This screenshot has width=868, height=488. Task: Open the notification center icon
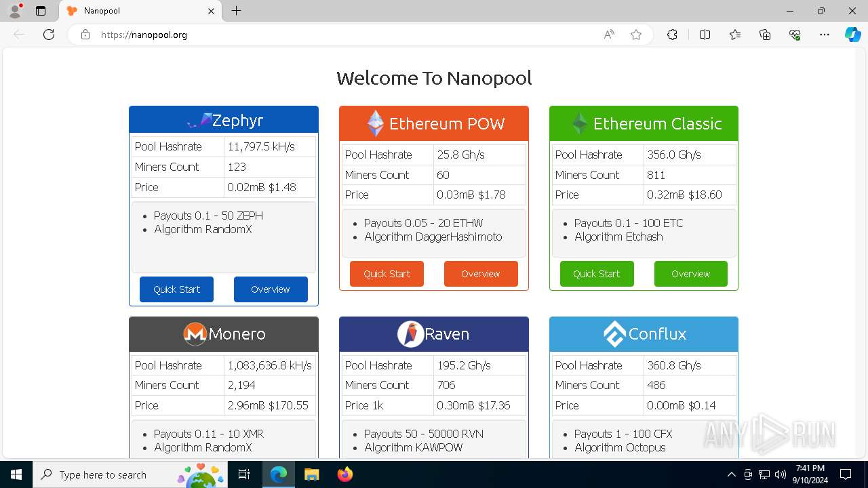pyautogui.click(x=846, y=474)
